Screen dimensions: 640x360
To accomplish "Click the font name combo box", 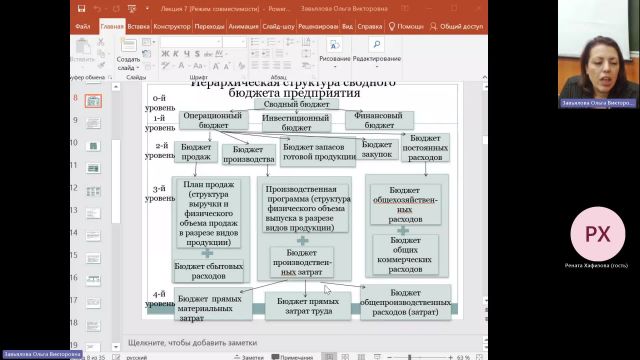I will (x=191, y=42).
